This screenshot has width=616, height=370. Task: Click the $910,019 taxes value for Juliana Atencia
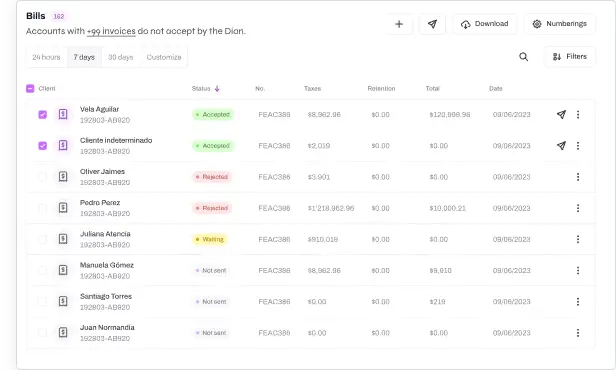(x=323, y=239)
